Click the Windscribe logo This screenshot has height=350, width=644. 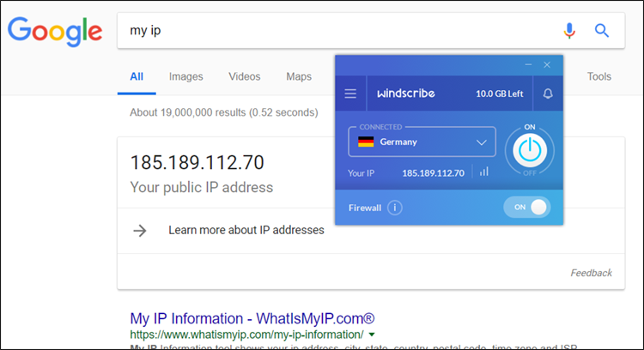pos(406,94)
